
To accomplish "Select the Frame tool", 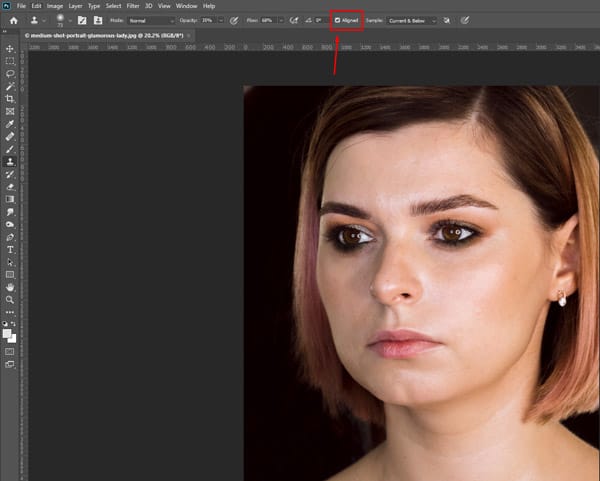I will [10, 111].
